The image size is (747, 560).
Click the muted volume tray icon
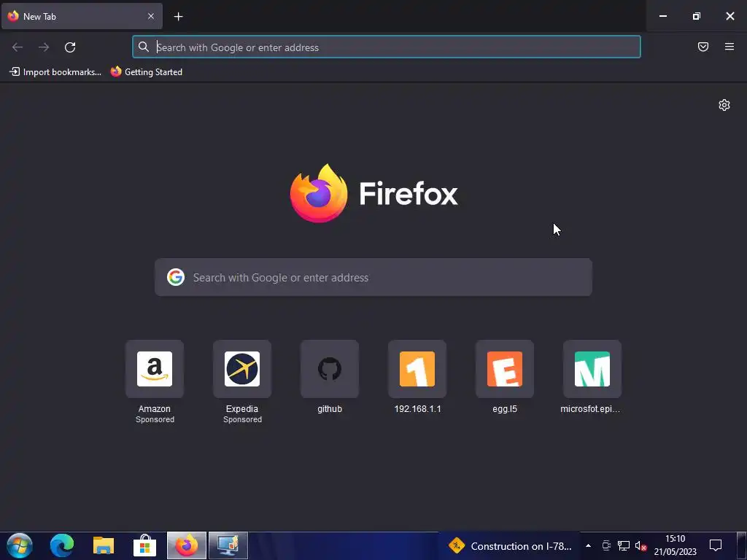640,546
